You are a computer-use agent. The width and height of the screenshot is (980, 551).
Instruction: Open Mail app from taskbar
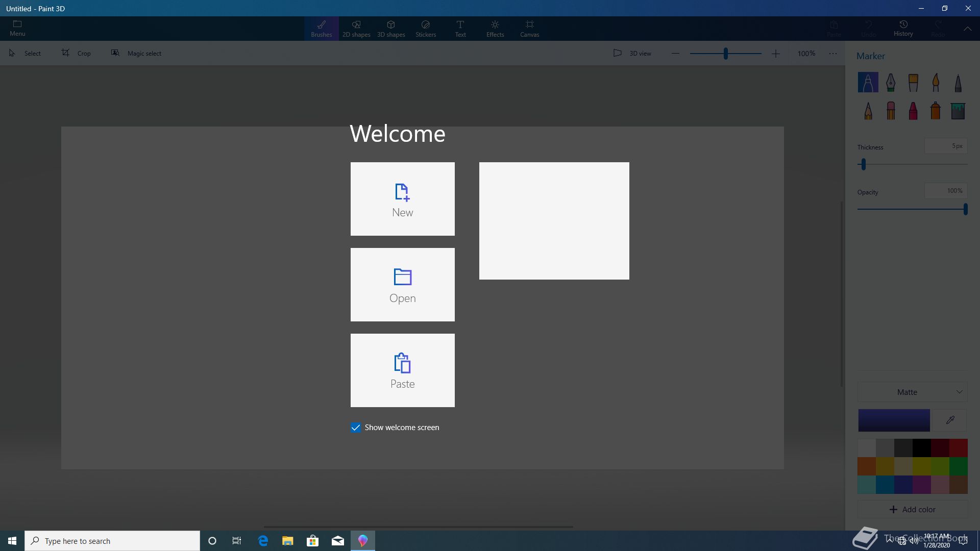337,541
